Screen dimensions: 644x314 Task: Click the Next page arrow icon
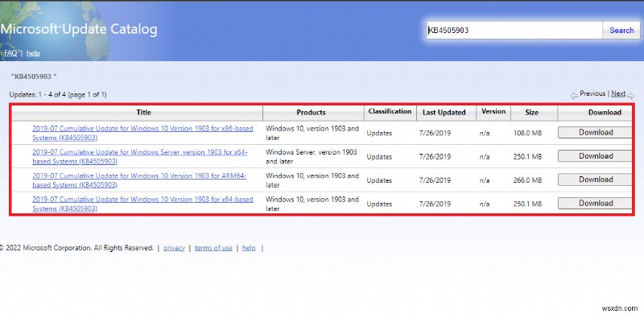(x=631, y=96)
